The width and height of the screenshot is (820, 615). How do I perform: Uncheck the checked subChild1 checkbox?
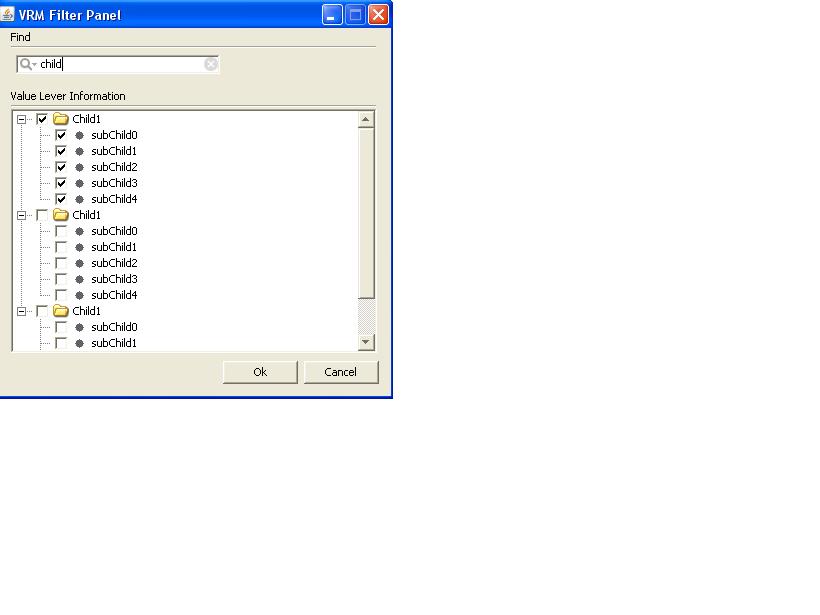pos(61,151)
